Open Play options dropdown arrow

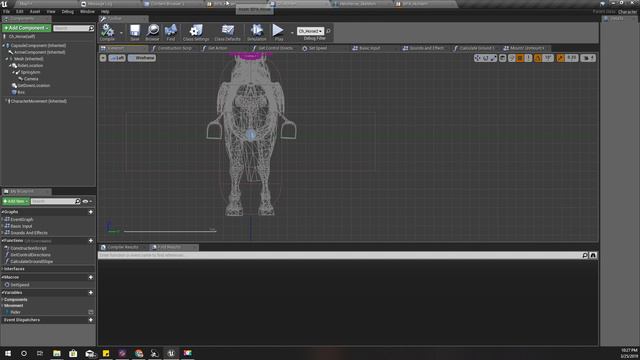(292, 32)
